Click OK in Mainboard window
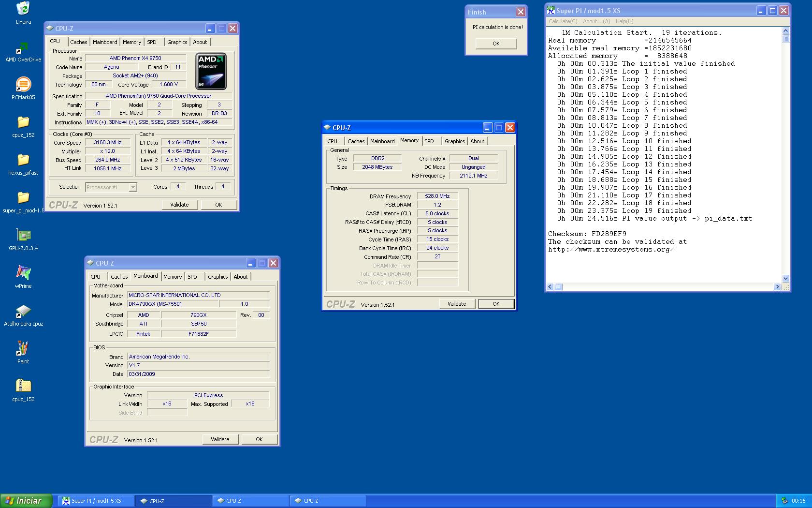Screen dimensions: 812x508 (259, 439)
